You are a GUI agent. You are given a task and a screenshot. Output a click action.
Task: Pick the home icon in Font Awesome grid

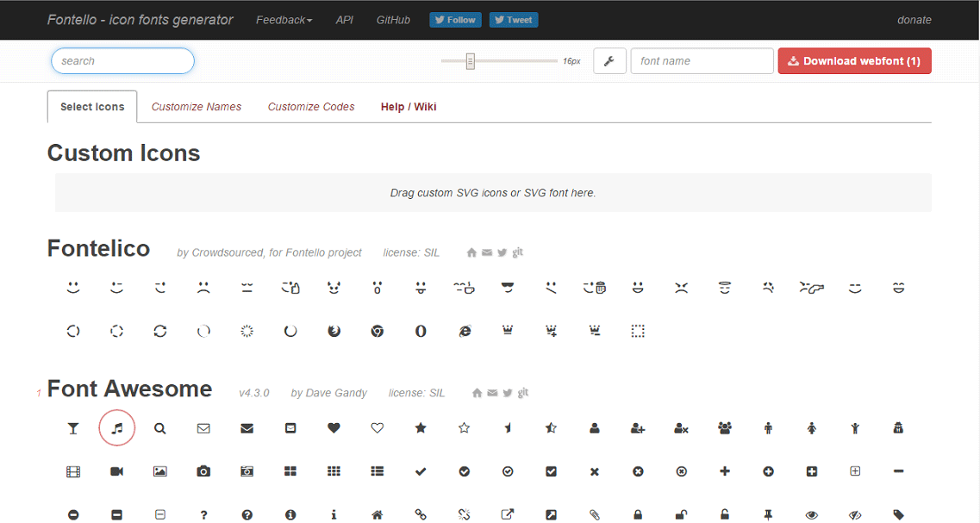point(377,515)
